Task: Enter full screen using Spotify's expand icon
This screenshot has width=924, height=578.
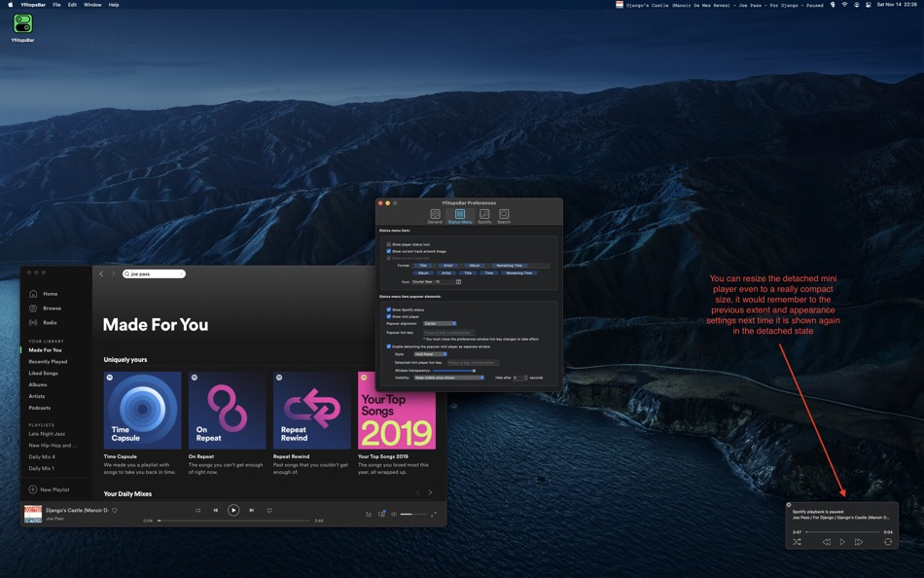Action: tap(434, 514)
